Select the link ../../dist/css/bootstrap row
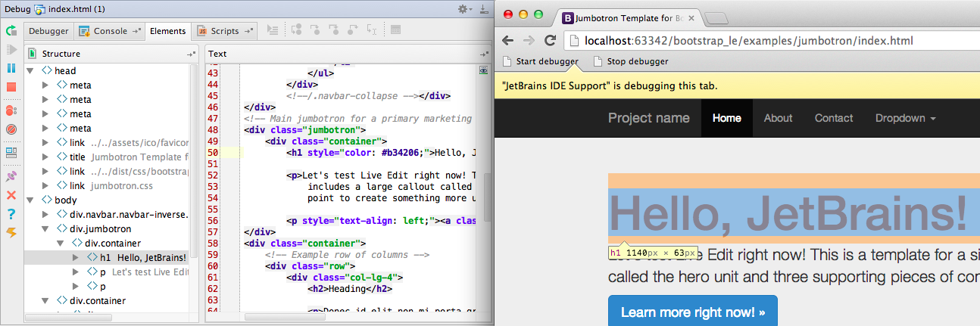The height and width of the screenshot is (326, 980). coord(106,172)
